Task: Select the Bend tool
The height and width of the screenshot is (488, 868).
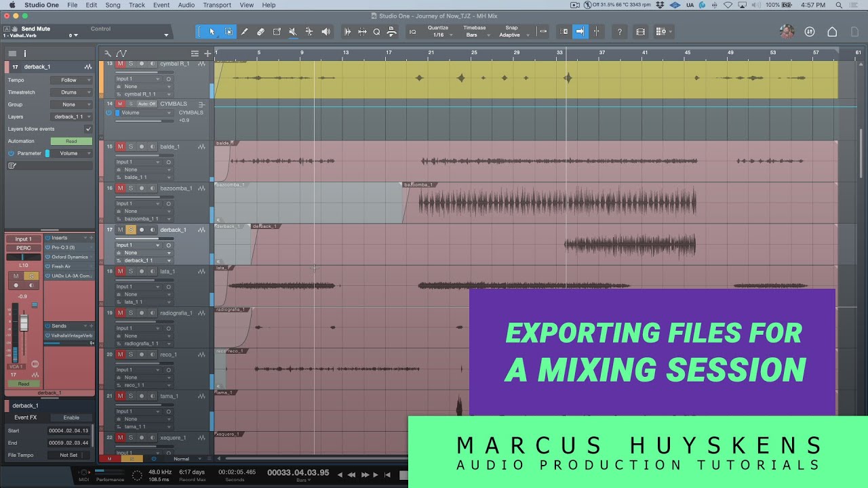Action: tap(309, 32)
